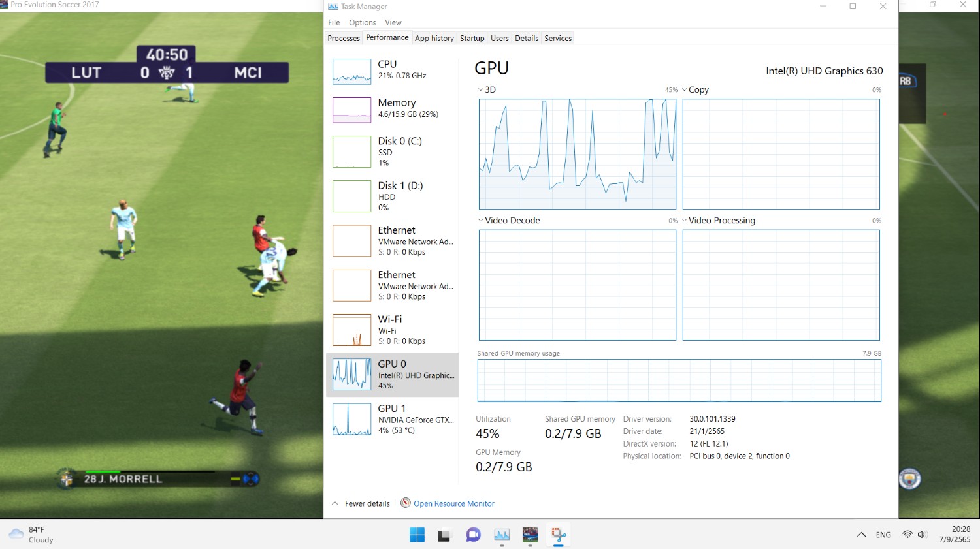This screenshot has height=549, width=980.
Task: Show hidden tray icons chevron
Action: [x=861, y=535]
